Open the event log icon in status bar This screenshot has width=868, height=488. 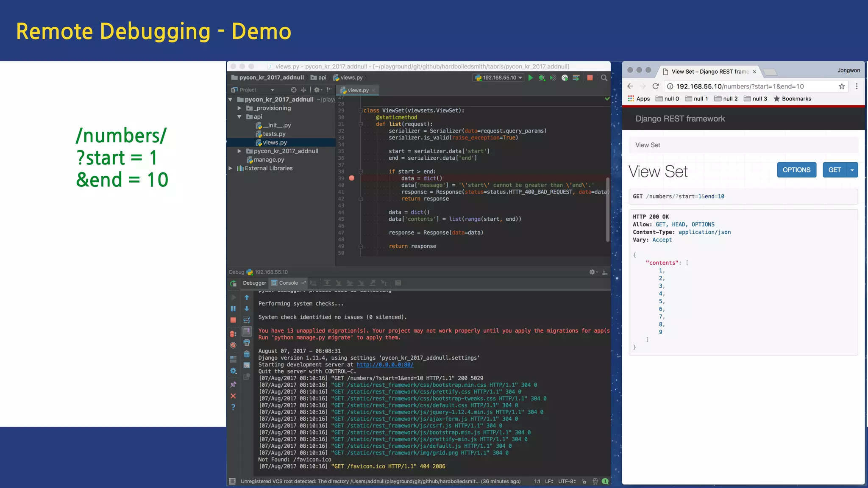pyautogui.click(x=605, y=481)
